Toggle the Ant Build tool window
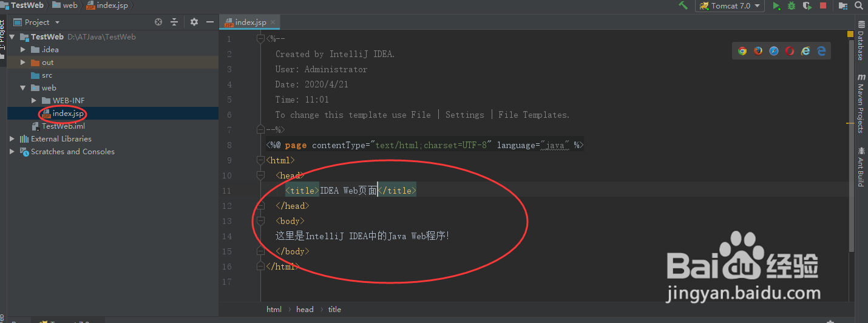 point(861,166)
